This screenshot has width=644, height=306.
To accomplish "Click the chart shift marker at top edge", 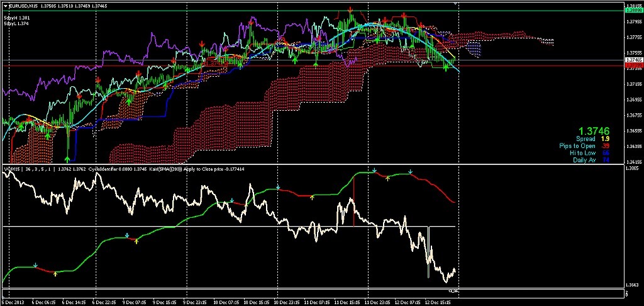I will (x=455, y=3).
